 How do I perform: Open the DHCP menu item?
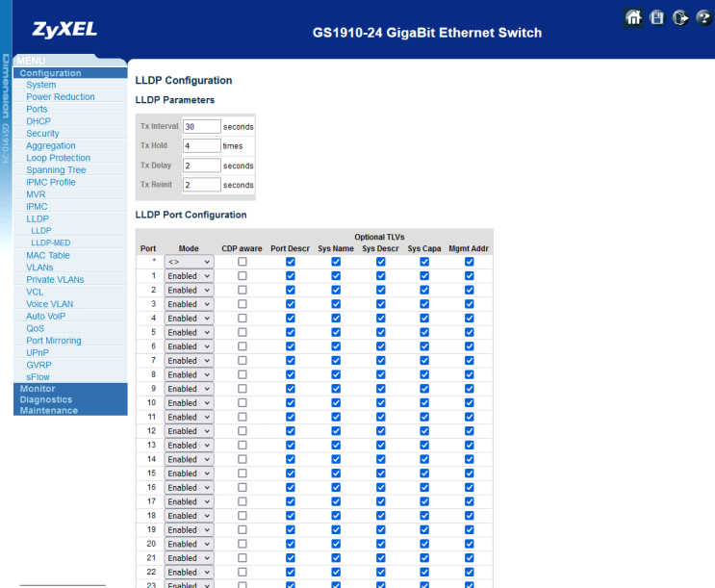38,121
